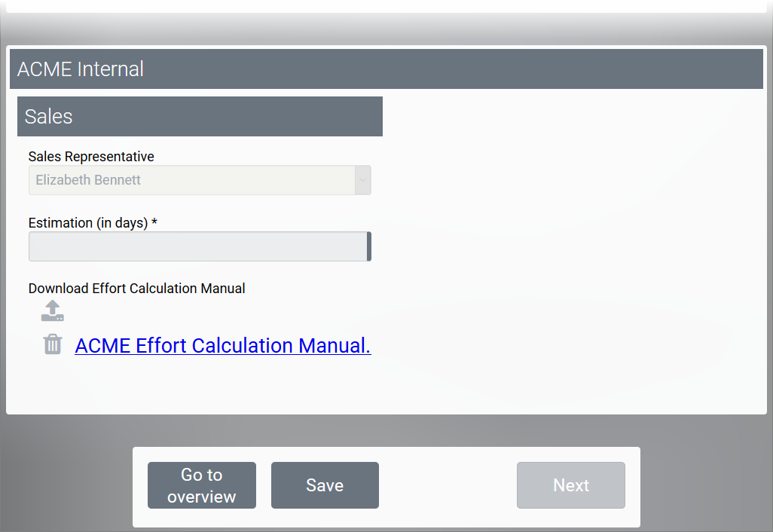Click the Sales section header
The width and height of the screenshot is (773, 532).
[x=200, y=116]
